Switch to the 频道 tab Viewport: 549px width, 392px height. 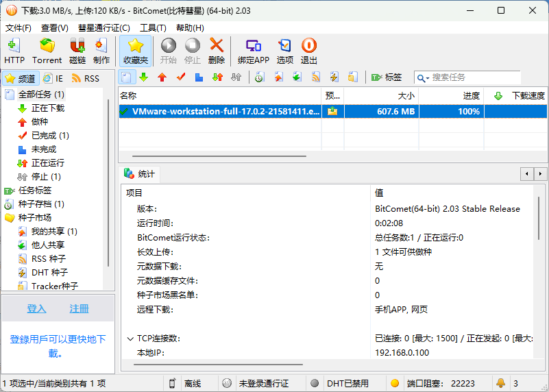click(21, 78)
